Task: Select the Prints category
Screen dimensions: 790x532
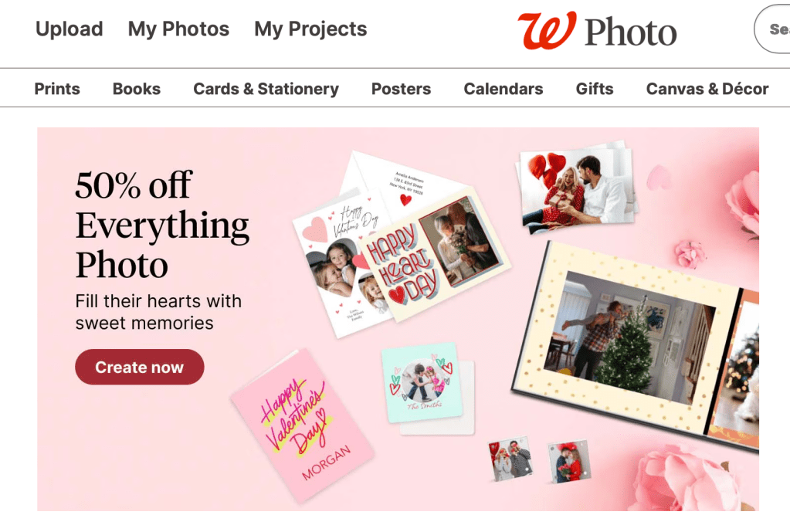Action: tap(57, 89)
